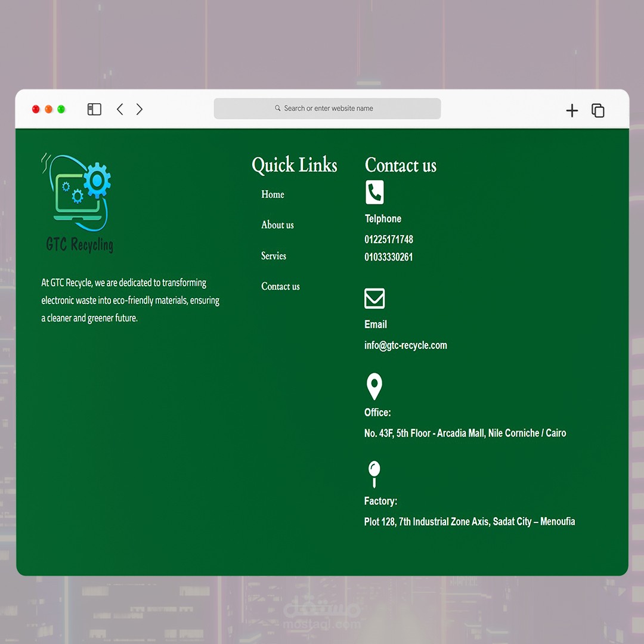Click the factory pushpin icon
644x644 pixels.
[x=374, y=475]
